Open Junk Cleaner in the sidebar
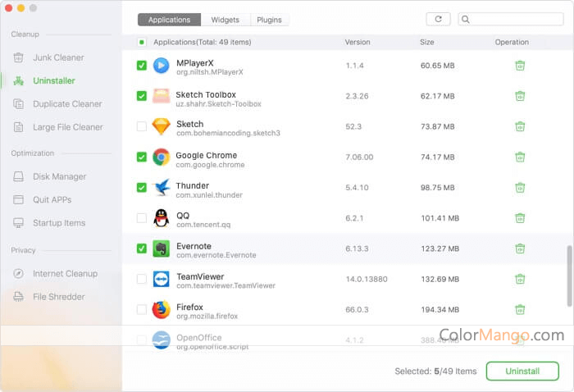Screen dimensions: 574x392 point(57,58)
